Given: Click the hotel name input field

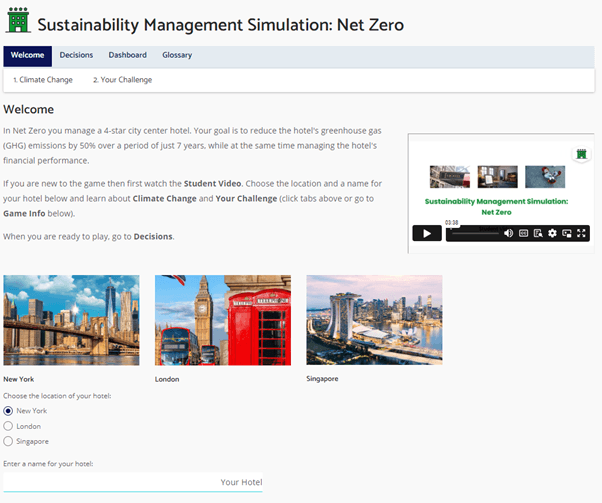Looking at the screenshot, I should coord(133,483).
